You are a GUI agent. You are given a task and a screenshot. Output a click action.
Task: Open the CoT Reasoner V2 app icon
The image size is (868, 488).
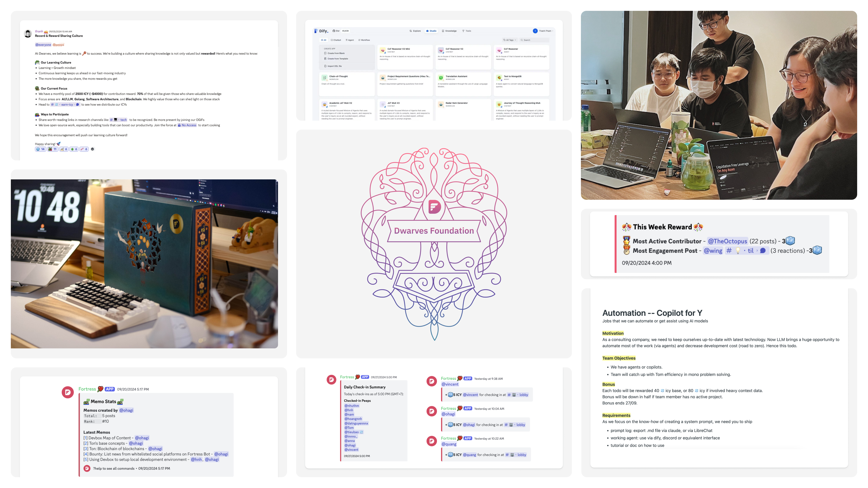pos(441,50)
